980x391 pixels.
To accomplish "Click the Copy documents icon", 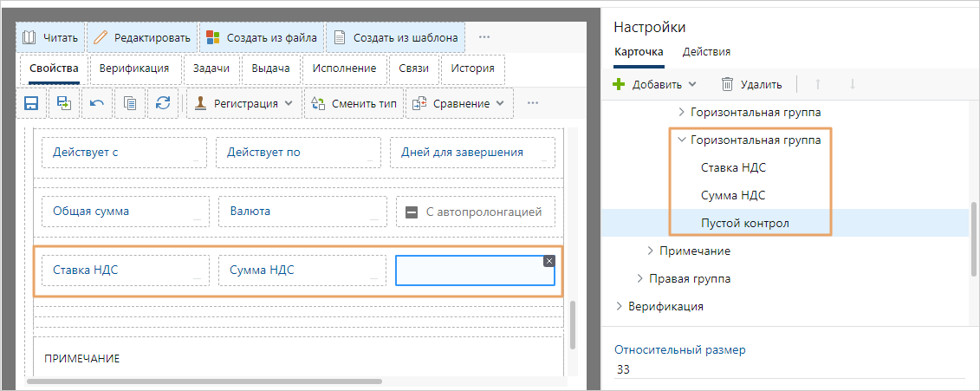I will tap(130, 103).
